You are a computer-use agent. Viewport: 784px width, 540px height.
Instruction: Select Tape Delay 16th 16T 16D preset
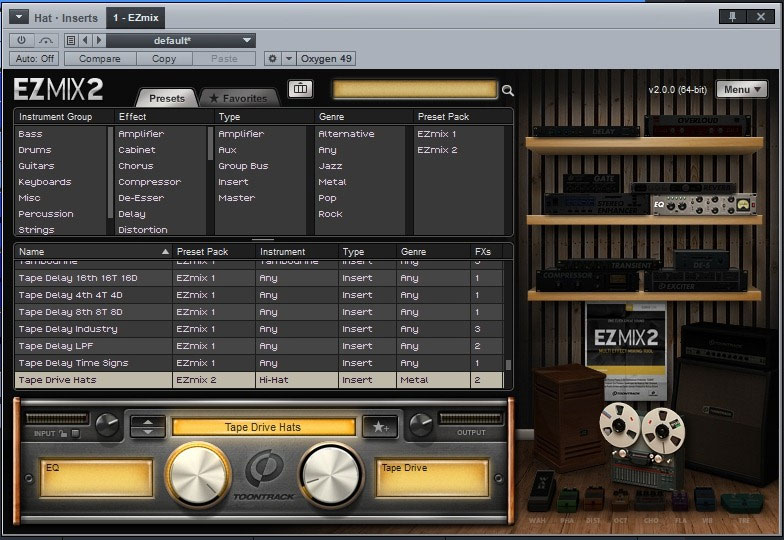258,278
